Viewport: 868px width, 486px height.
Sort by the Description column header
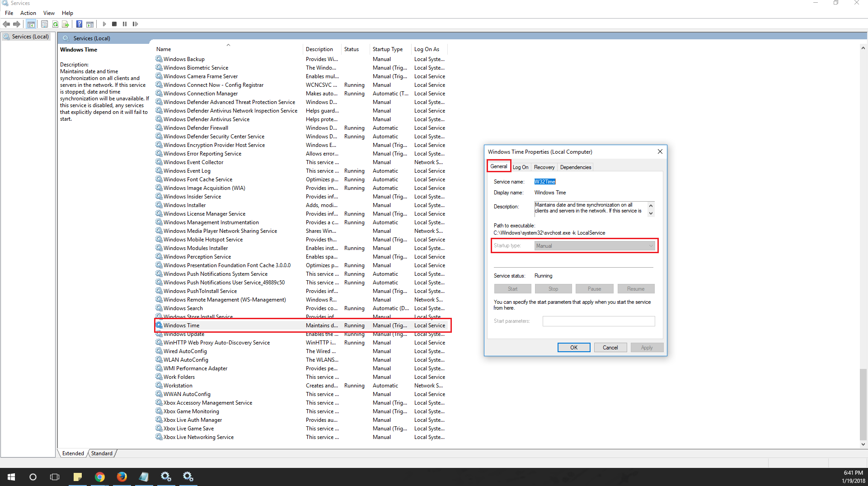(322, 49)
